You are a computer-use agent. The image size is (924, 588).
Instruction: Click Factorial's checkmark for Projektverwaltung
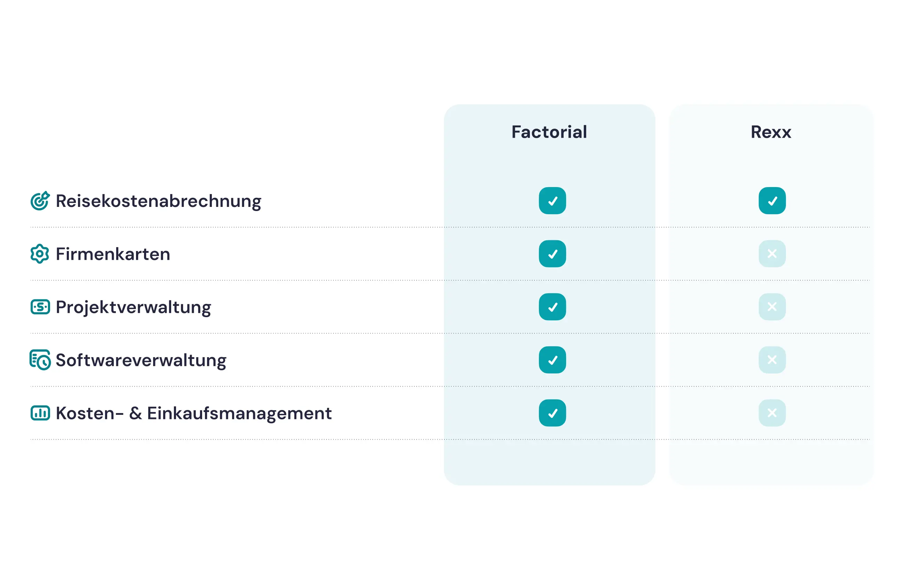tap(552, 307)
